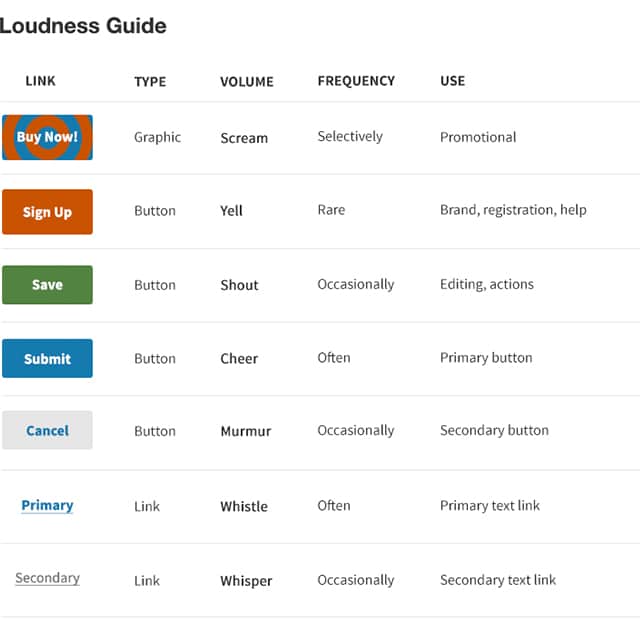Click the LINK column header

point(40,81)
